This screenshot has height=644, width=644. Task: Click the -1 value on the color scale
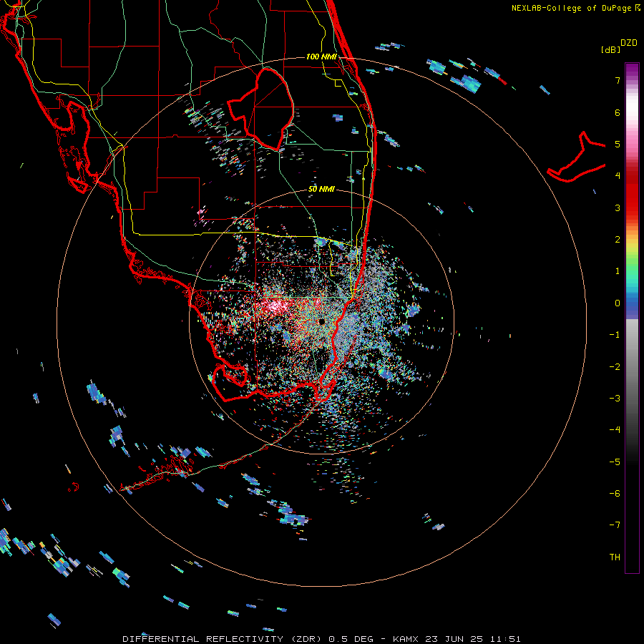[x=615, y=335]
